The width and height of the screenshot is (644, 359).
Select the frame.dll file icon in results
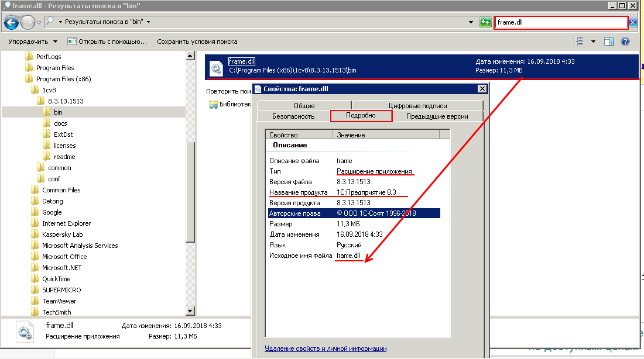(216, 67)
